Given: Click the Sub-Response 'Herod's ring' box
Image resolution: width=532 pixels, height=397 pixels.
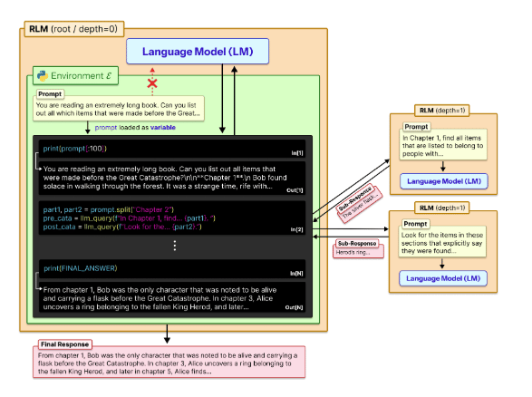Looking at the screenshot, I should tap(358, 248).
